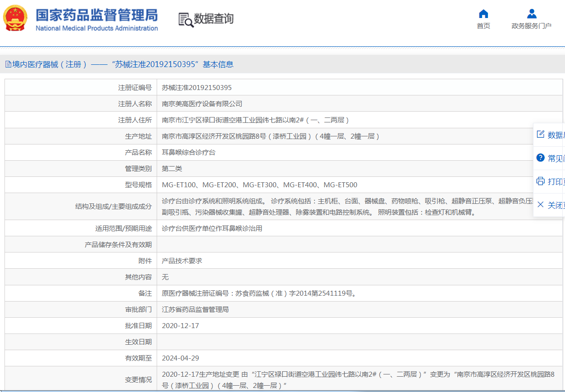Click 其他内容 value 无

click(x=165, y=277)
